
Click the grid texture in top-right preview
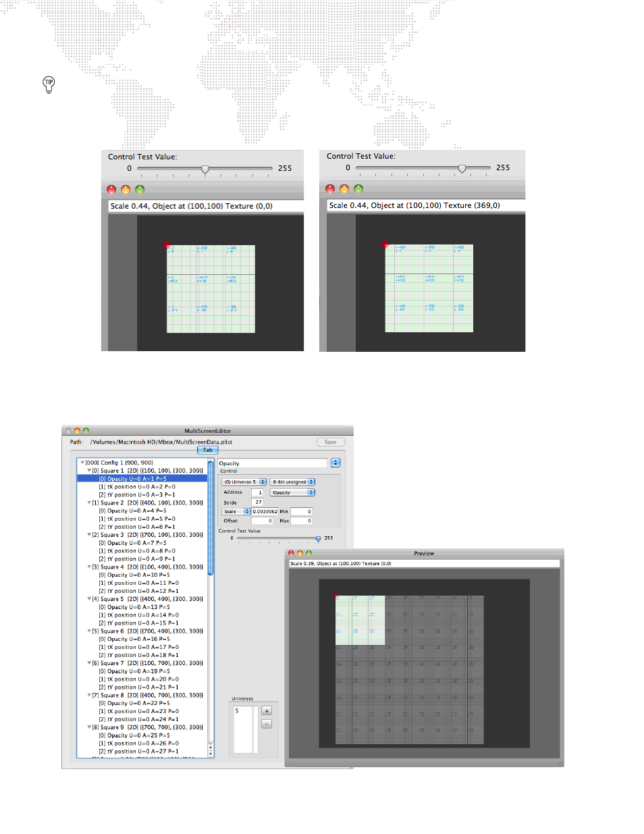tap(429, 288)
